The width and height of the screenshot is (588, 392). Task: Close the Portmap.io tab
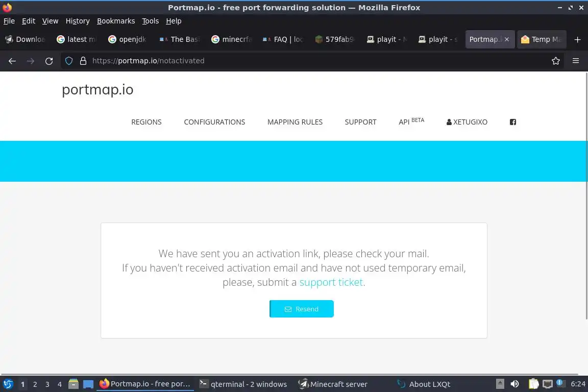pyautogui.click(x=507, y=39)
